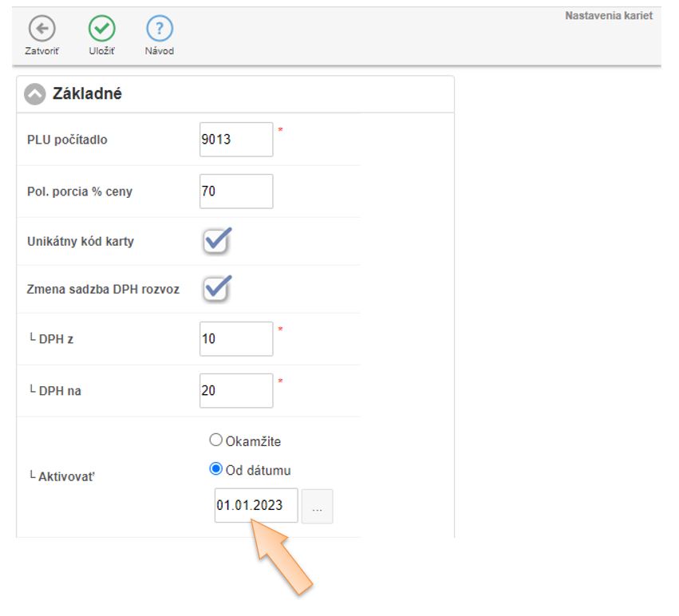Click the Zmena sadzba DPH rozvoz label

click(x=103, y=289)
